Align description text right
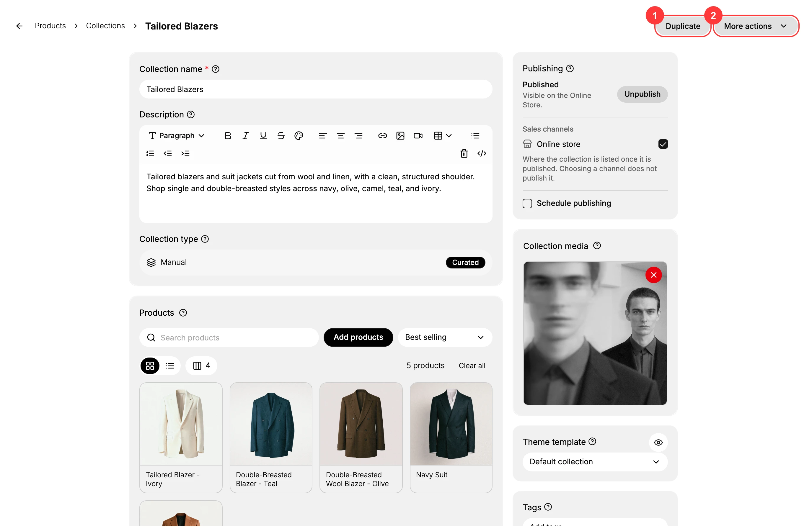 coord(358,136)
